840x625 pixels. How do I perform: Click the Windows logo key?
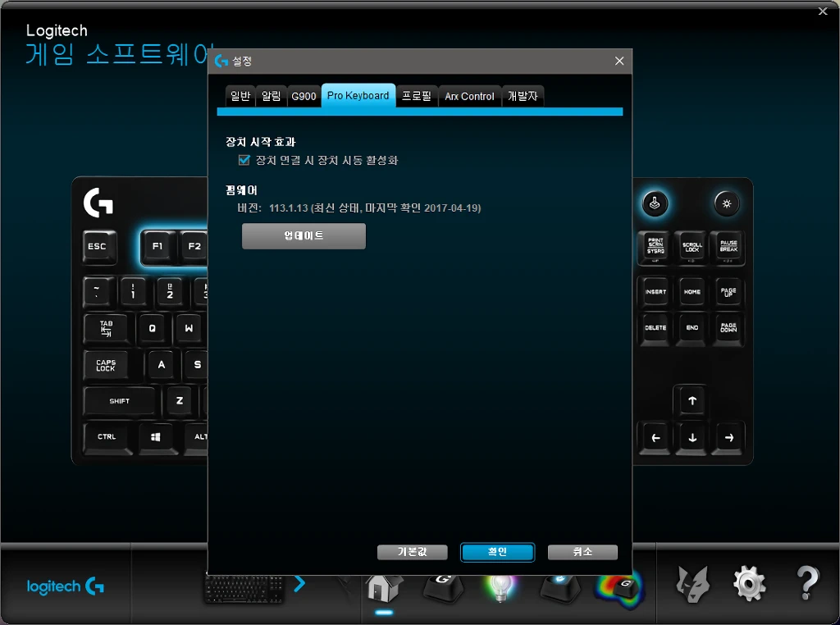click(x=157, y=437)
